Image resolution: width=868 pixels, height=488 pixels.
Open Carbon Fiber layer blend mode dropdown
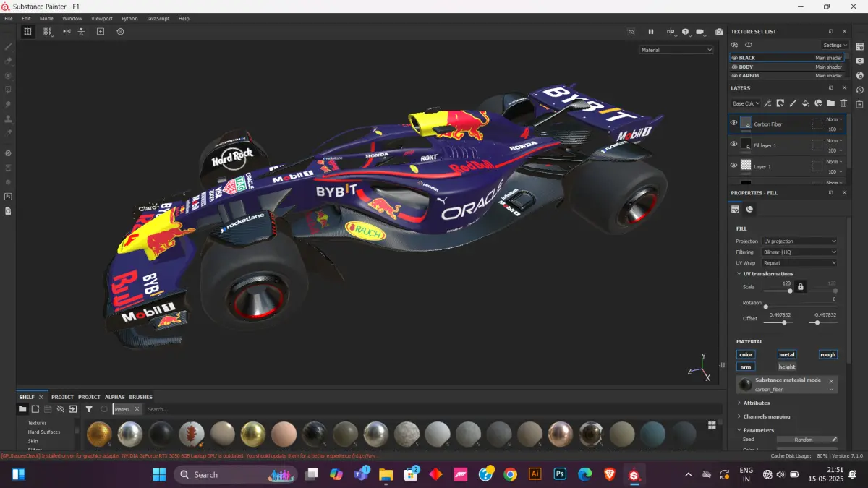(x=834, y=119)
